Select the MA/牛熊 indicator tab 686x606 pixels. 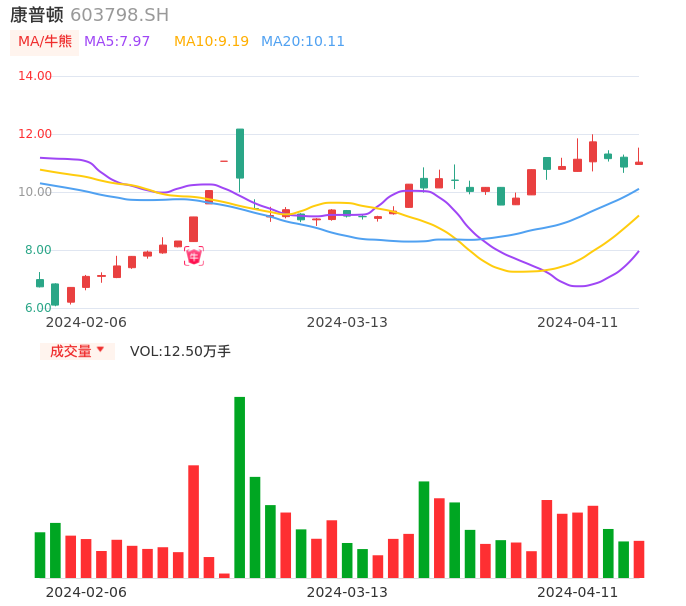click(45, 42)
